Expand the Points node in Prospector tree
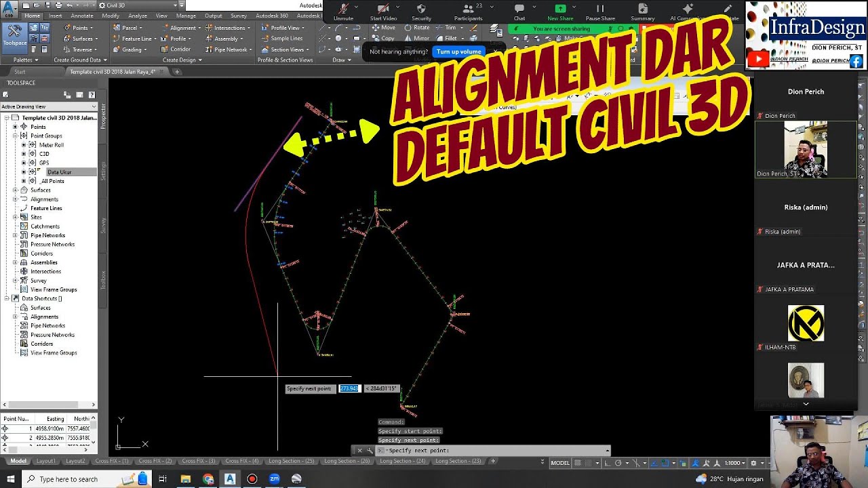868x488 pixels. [16, 127]
